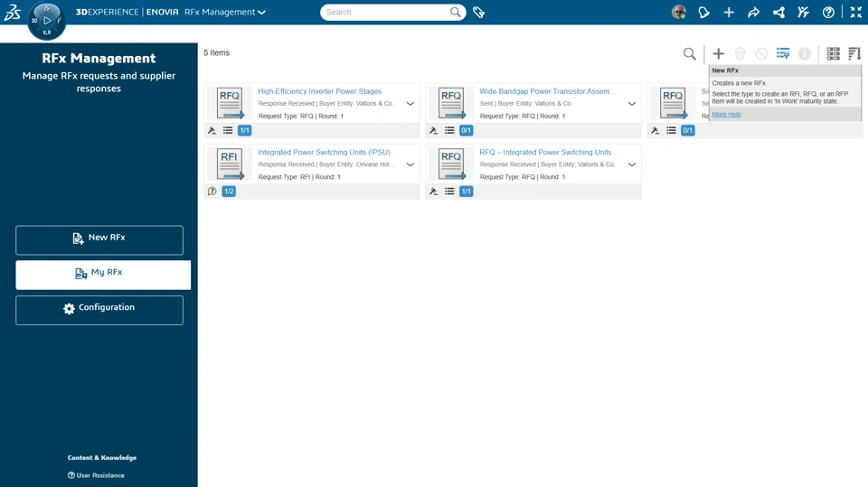Expand the Wide-Bandgap Power Transistor card chevron
The height and width of the screenshot is (487, 868).
tap(632, 104)
